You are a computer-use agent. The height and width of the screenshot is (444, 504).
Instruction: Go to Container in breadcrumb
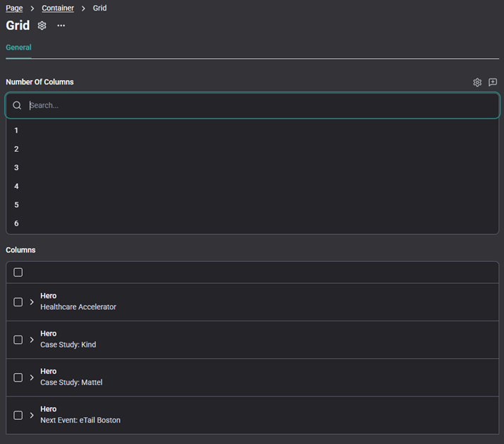pyautogui.click(x=58, y=8)
